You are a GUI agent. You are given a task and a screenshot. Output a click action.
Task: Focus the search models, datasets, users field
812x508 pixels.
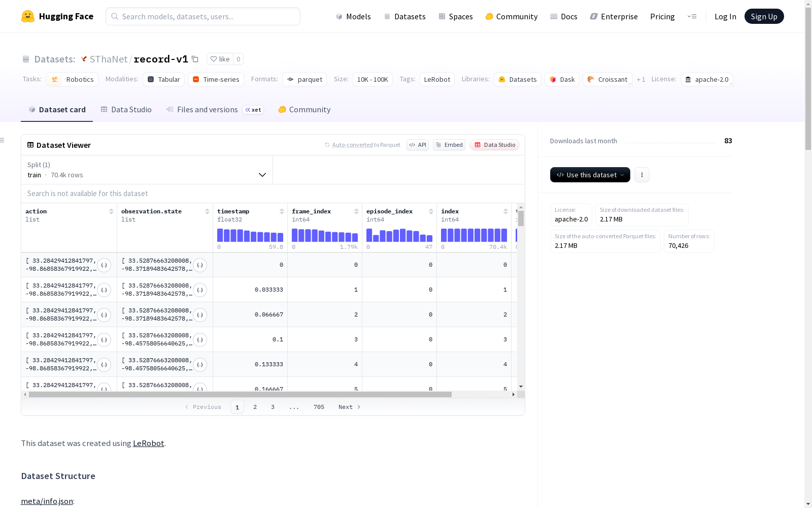[203, 16]
